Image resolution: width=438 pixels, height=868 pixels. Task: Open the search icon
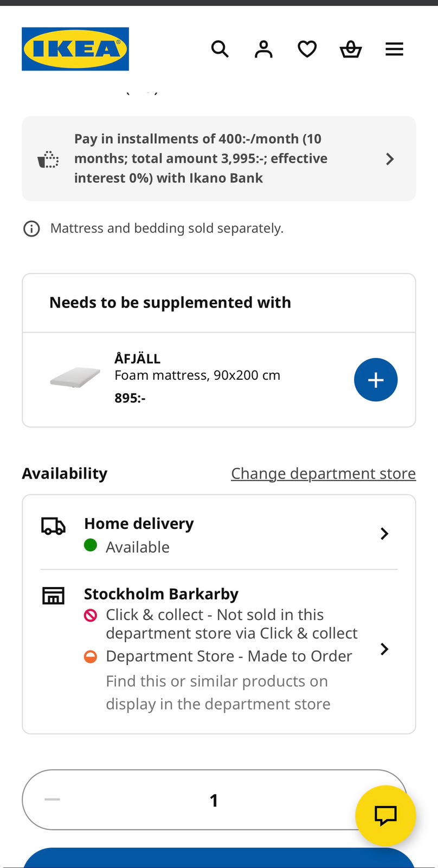(220, 49)
